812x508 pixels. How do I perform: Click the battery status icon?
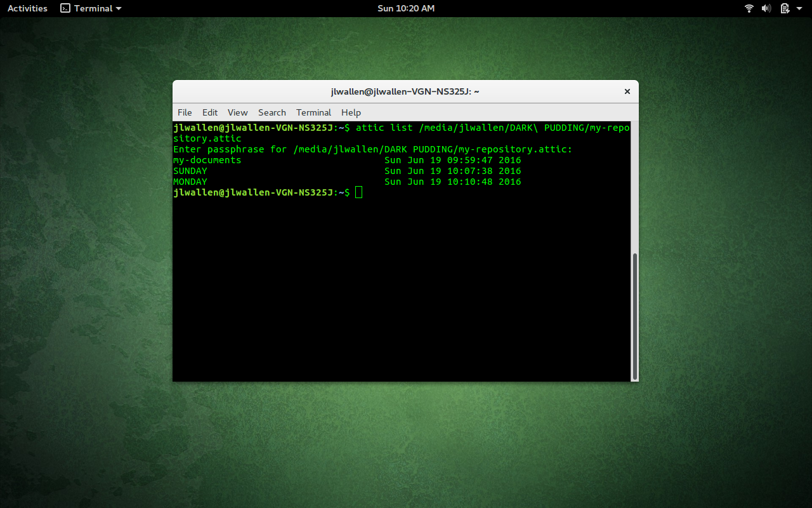click(785, 8)
